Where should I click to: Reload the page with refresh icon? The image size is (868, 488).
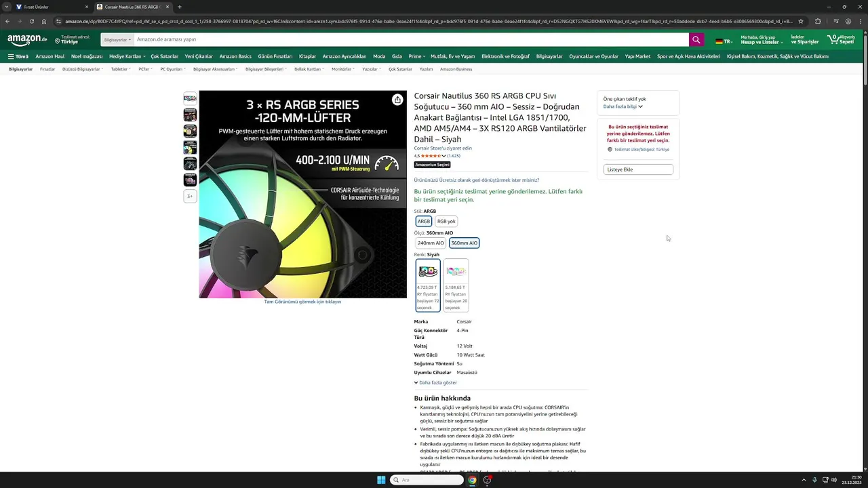pos(31,21)
